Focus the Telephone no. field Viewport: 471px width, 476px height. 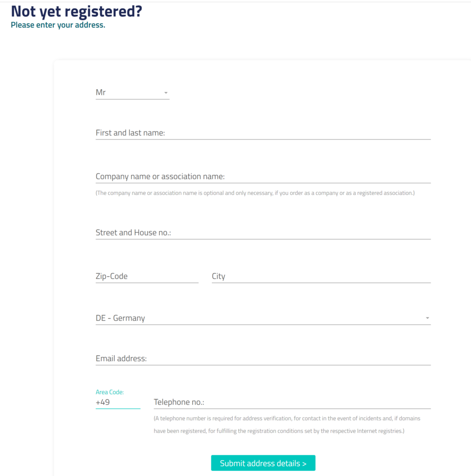[292, 403]
